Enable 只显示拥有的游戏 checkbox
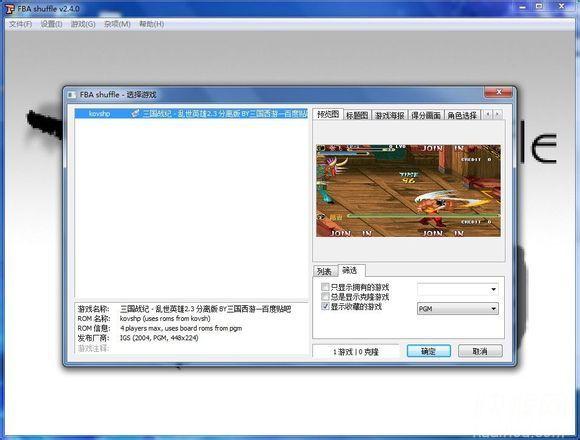This screenshot has height=440, width=580. tap(325, 287)
